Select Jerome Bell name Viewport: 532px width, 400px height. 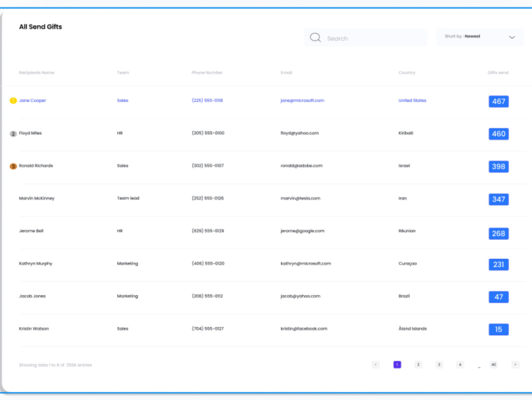(31, 231)
